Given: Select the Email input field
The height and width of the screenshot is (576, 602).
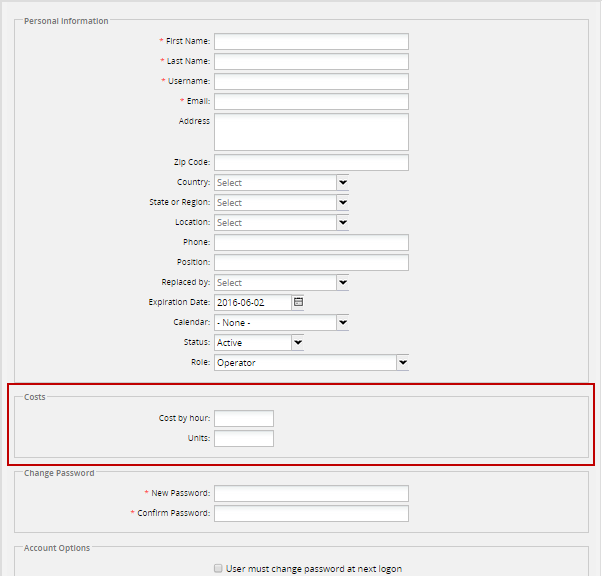Looking at the screenshot, I should [x=311, y=102].
